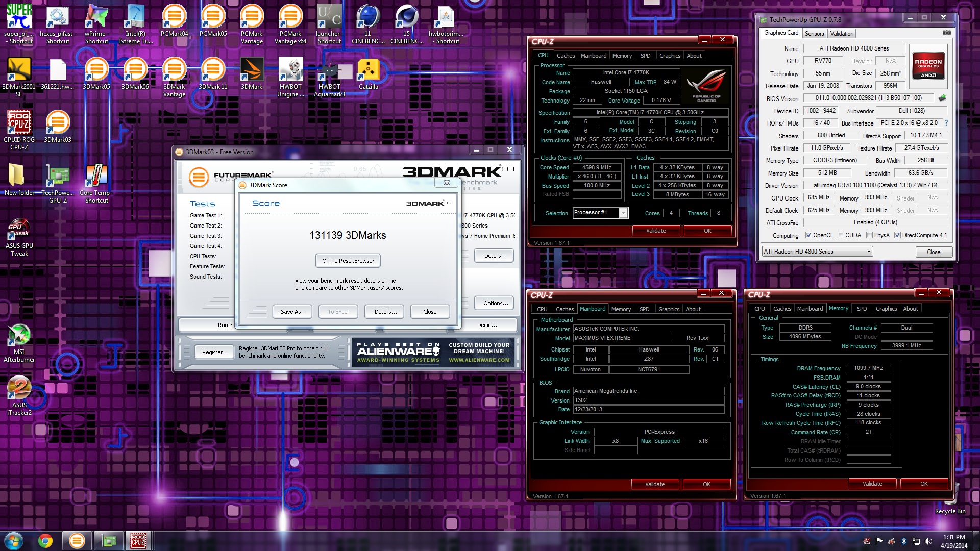Viewport: 980px width, 551px height.
Task: Click GPU-Z screenshot camera icon
Action: (x=946, y=33)
